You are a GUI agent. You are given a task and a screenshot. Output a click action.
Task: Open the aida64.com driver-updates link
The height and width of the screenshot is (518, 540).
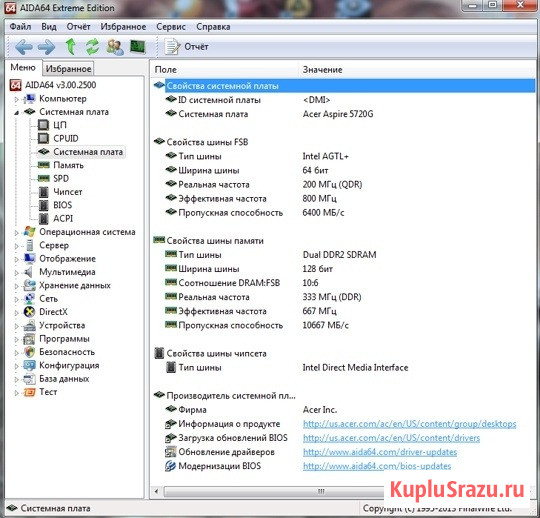(380, 452)
